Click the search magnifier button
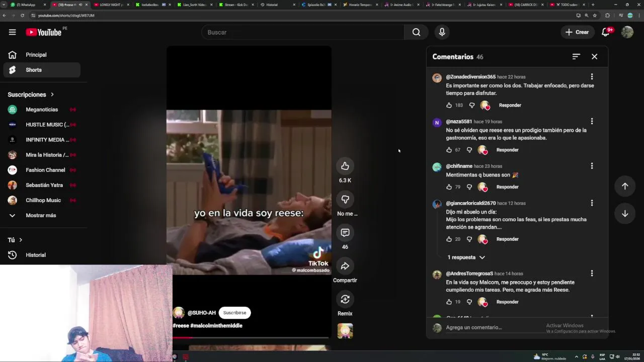The height and width of the screenshot is (362, 644). pos(416,32)
